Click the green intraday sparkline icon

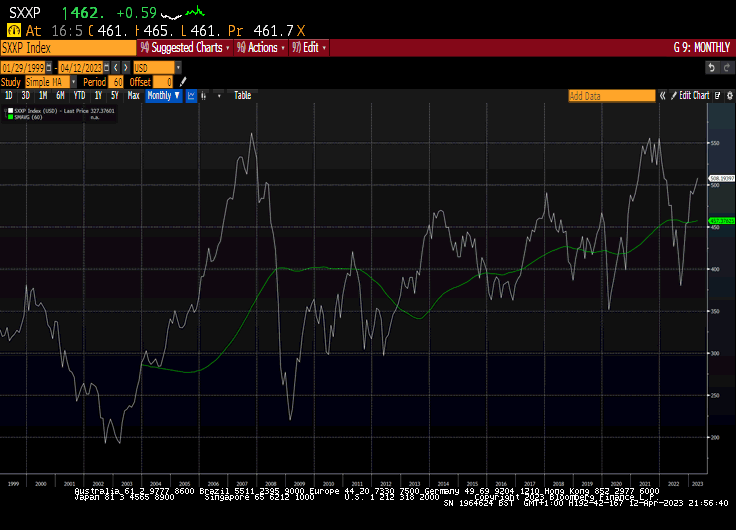(x=195, y=11)
